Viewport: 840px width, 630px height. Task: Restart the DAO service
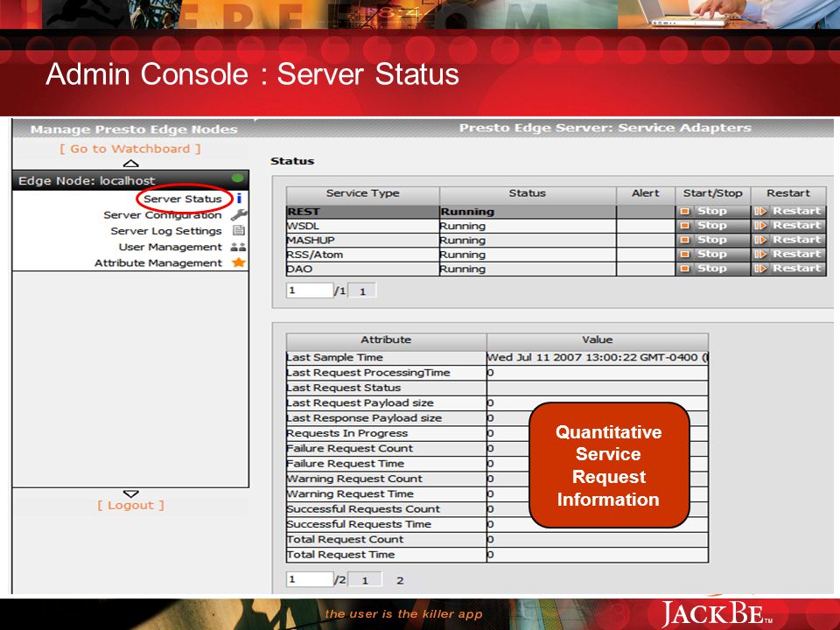tap(788, 269)
